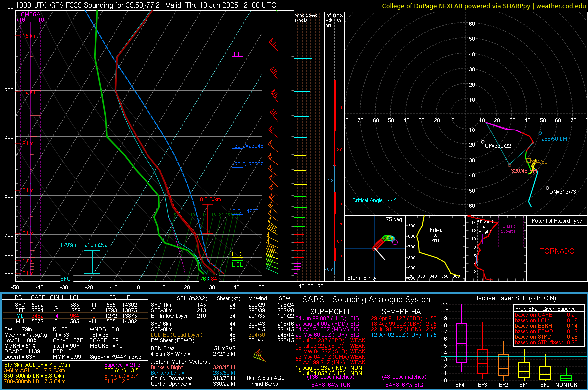Select the 04 Jun 99 00Z (HLC) analogue
This screenshot has height=390, width=588.
tap(327, 318)
